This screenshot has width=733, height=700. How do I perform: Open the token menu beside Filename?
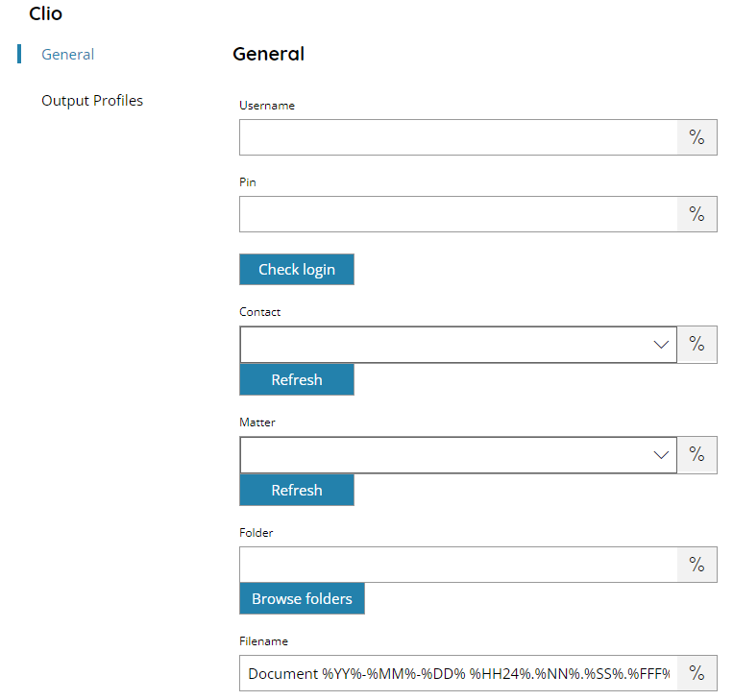pos(696,673)
